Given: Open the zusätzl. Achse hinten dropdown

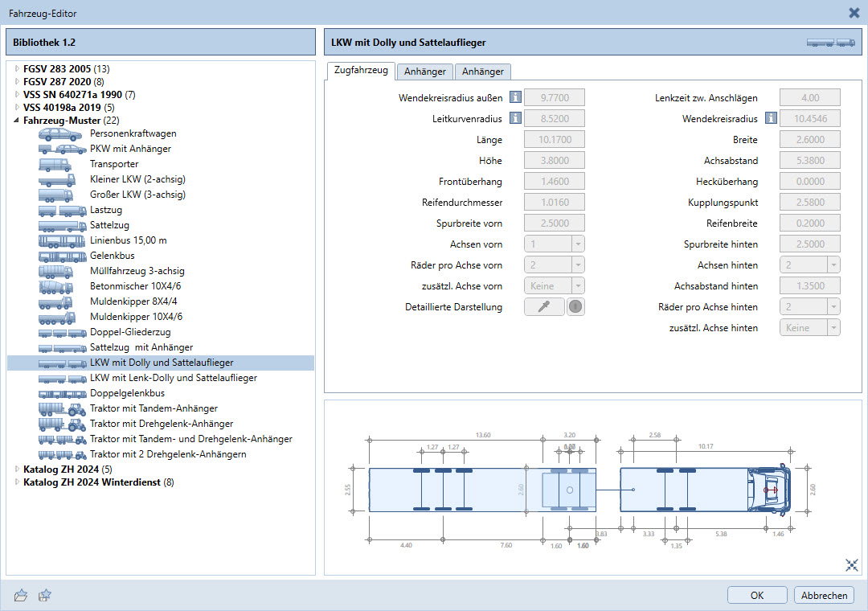Looking at the screenshot, I should [x=810, y=328].
